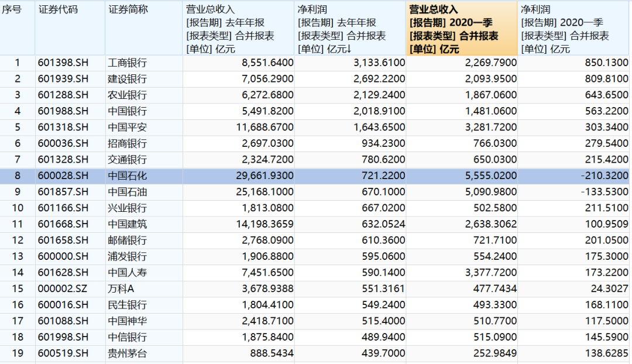Click revenue value 1,867.0600
Screen dimensions: 632x364
pos(491,95)
